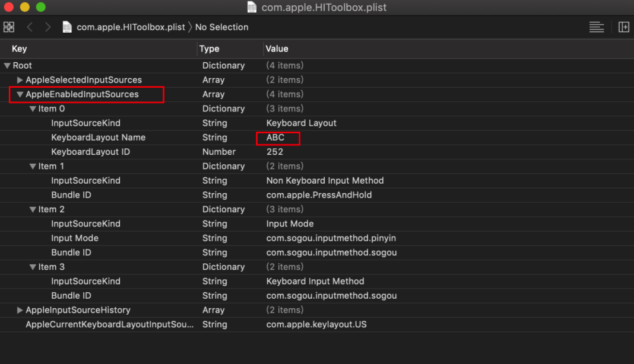Select the com.apple.keylayout.US value
Viewport: 634px width, 364px height.
tap(316, 324)
